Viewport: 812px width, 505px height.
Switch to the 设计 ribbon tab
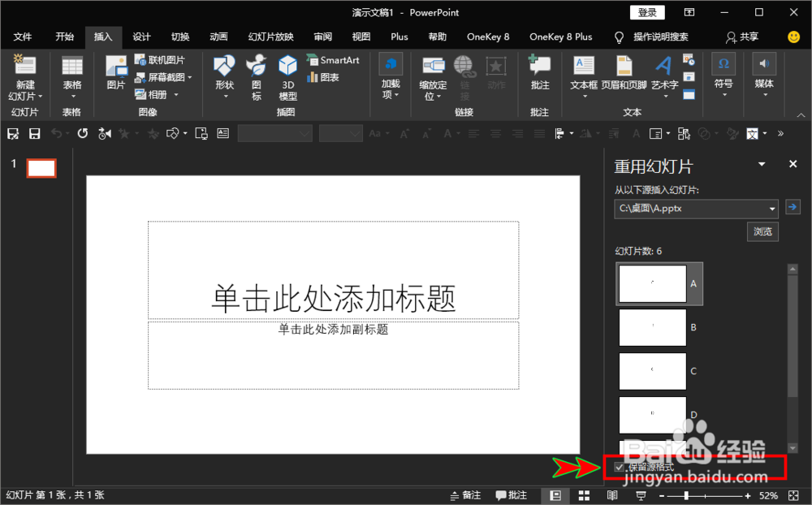coord(141,37)
